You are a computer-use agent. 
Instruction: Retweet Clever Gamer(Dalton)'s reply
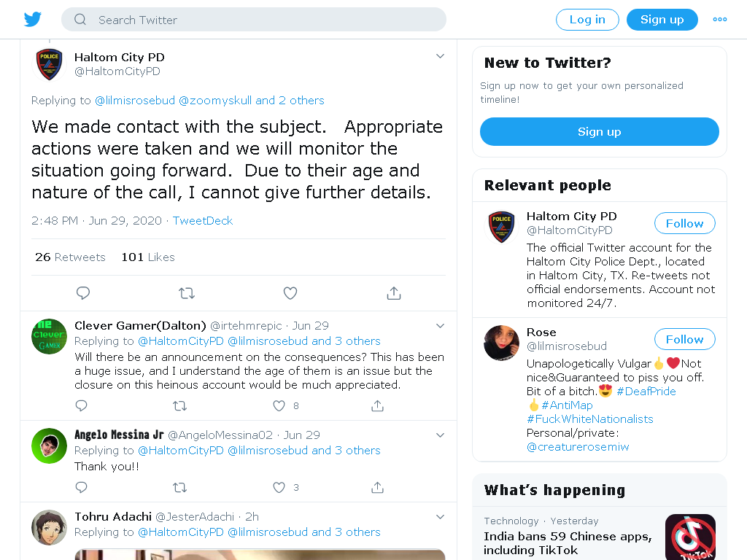pos(179,405)
